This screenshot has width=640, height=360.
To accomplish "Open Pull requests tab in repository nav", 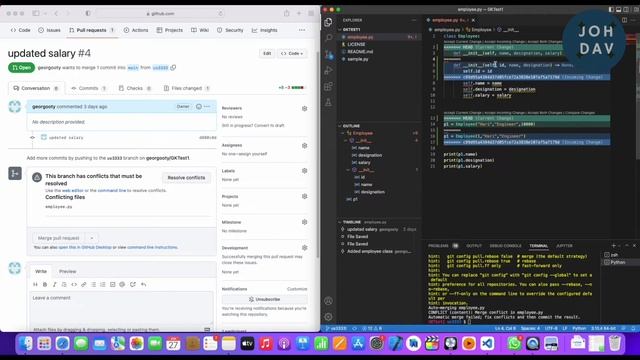I will [x=91, y=30].
